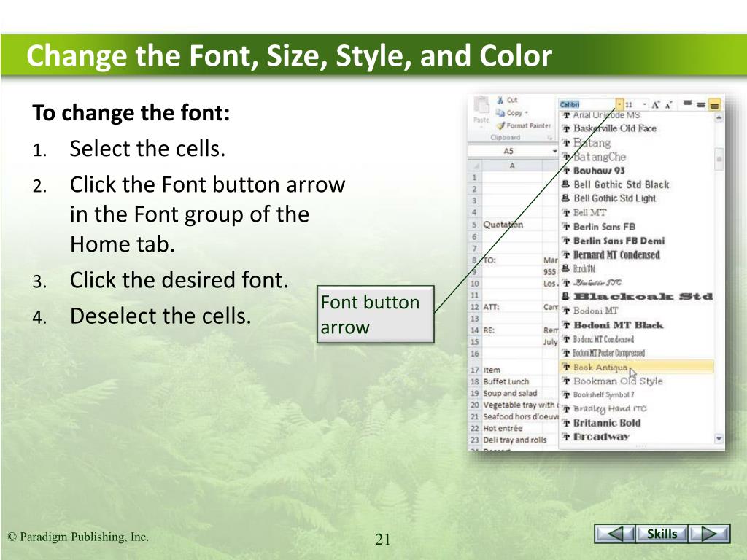This screenshot has height=560, width=747.
Task: Toggle the highlighted bottom align button
Action: [713, 105]
